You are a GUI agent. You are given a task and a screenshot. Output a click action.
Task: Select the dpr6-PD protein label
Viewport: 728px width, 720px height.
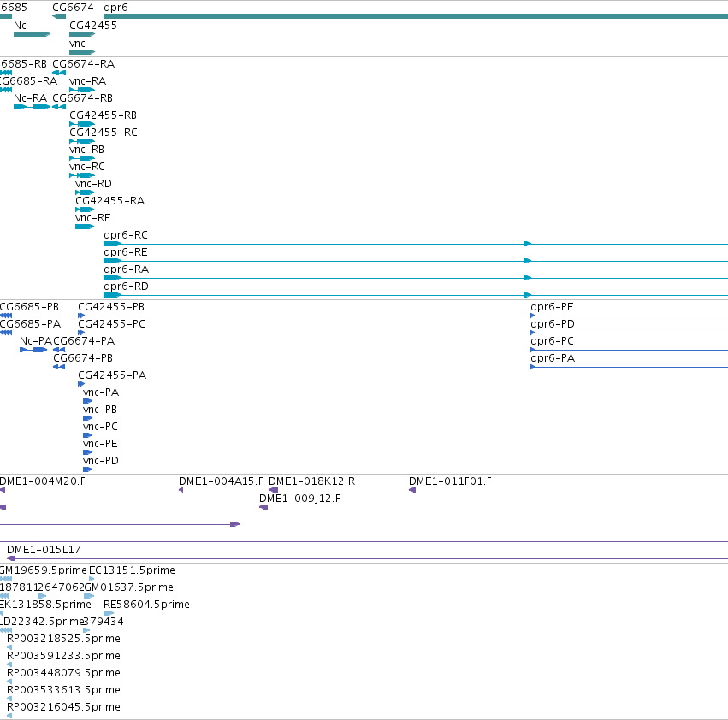pyautogui.click(x=553, y=323)
